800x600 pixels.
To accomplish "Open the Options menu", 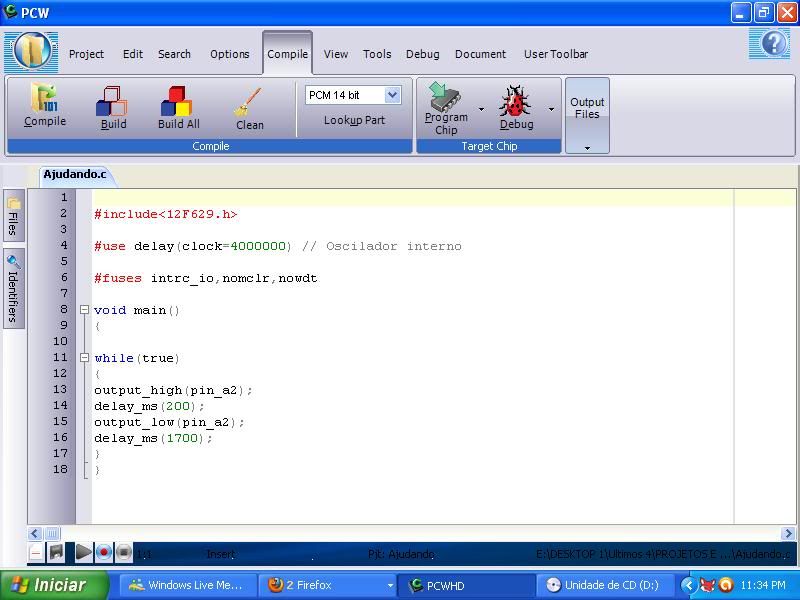I will [x=230, y=54].
